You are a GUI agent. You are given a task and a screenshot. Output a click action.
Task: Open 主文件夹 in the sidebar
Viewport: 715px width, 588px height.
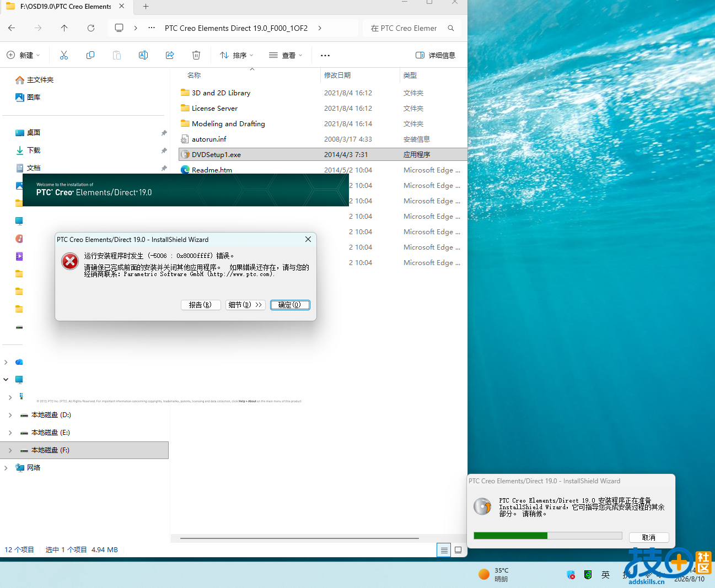coord(34,80)
